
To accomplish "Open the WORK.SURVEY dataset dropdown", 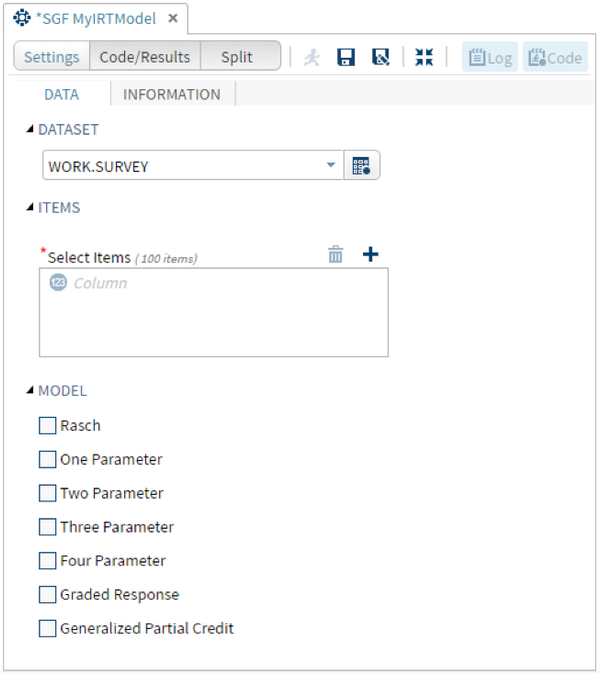I will point(331,166).
